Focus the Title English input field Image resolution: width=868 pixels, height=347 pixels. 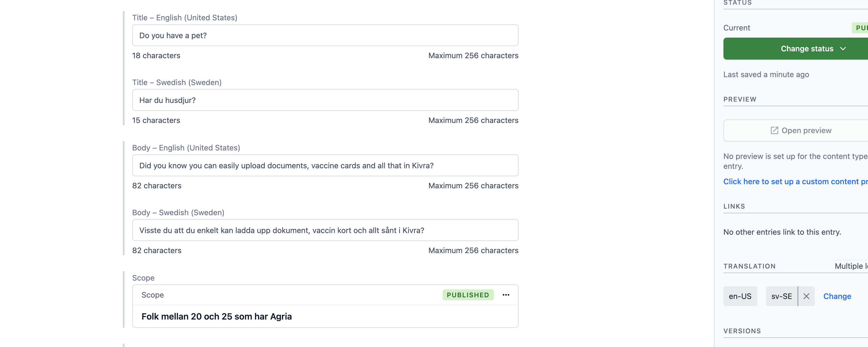[325, 35]
